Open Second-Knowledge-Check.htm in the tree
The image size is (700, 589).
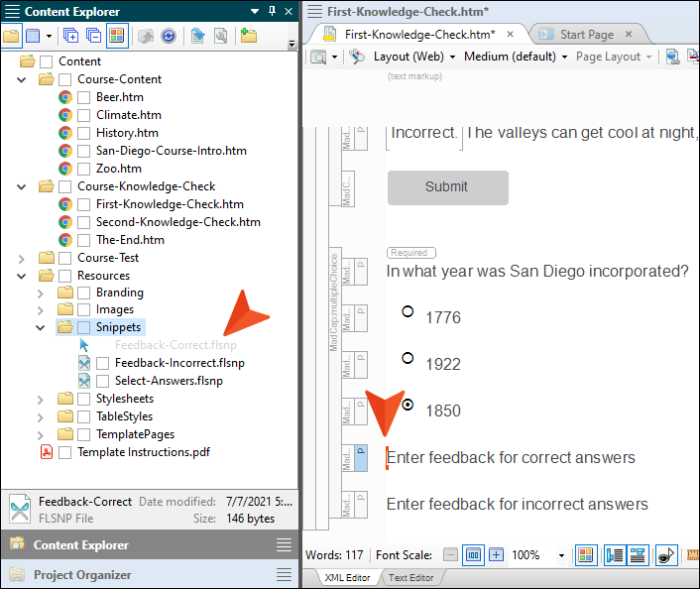(177, 222)
